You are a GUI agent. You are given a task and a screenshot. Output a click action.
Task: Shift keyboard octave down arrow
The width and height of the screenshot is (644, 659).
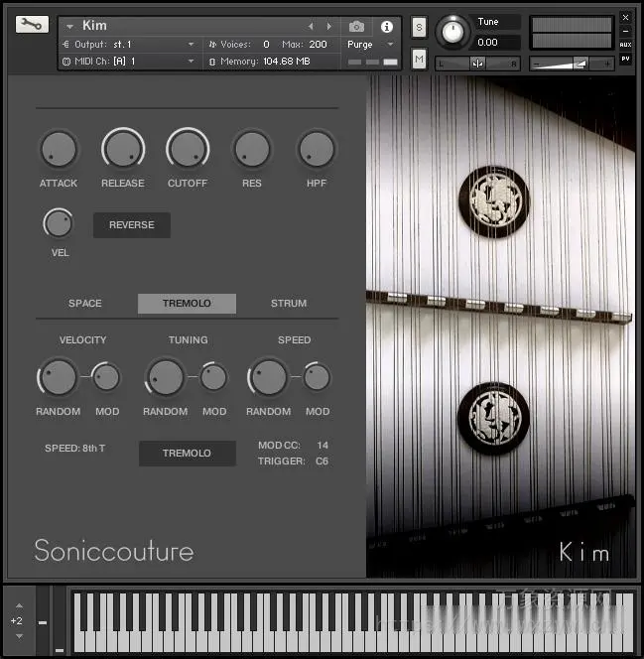[19, 636]
